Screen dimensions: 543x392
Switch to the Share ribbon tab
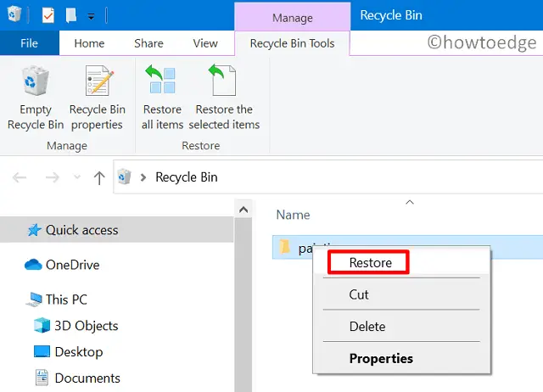tap(149, 43)
